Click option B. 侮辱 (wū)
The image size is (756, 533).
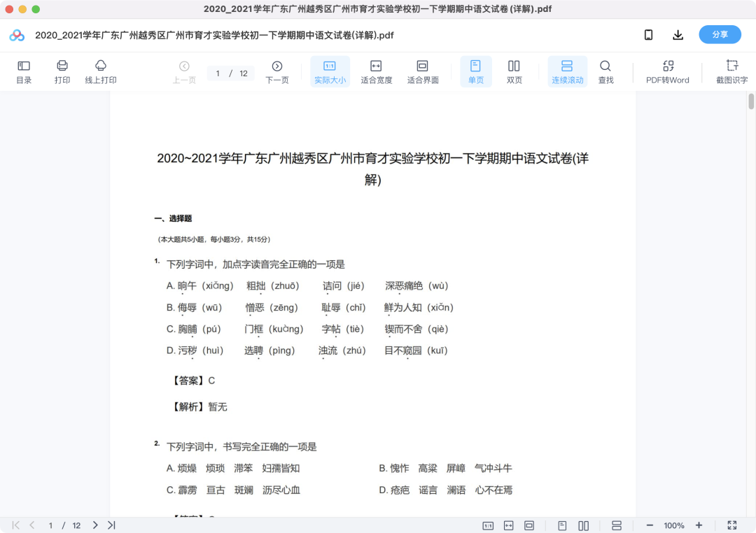195,308
